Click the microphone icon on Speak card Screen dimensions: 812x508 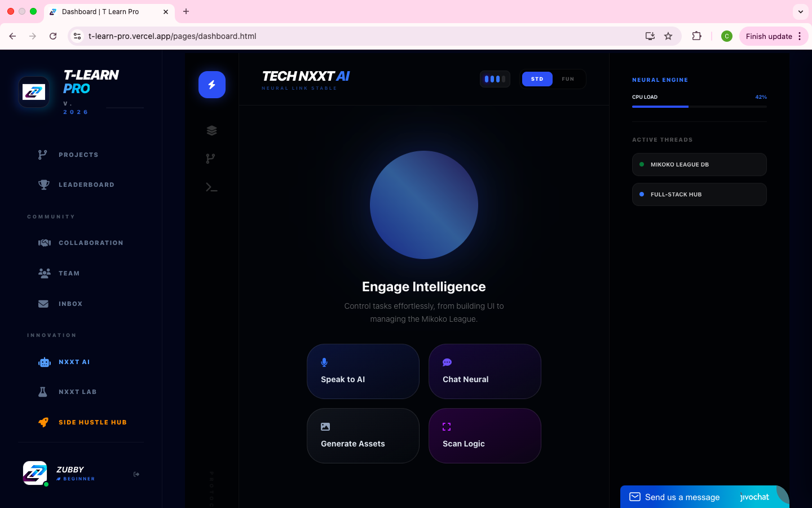point(324,362)
